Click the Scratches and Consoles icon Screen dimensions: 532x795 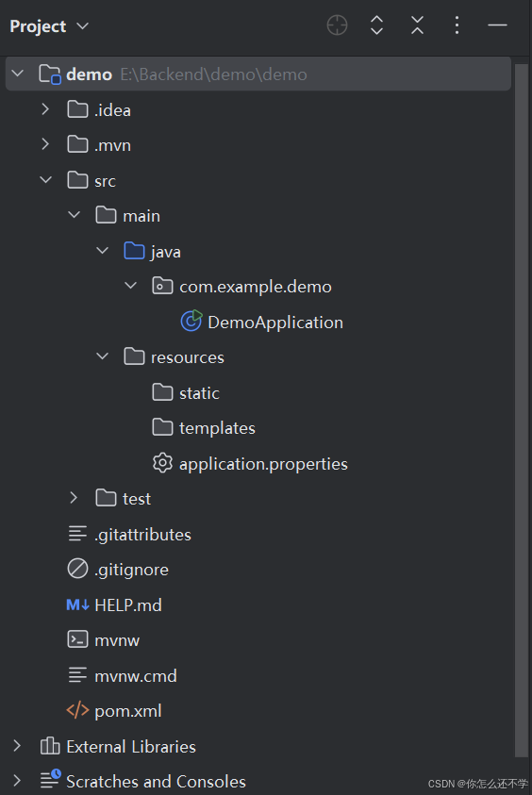point(50,779)
